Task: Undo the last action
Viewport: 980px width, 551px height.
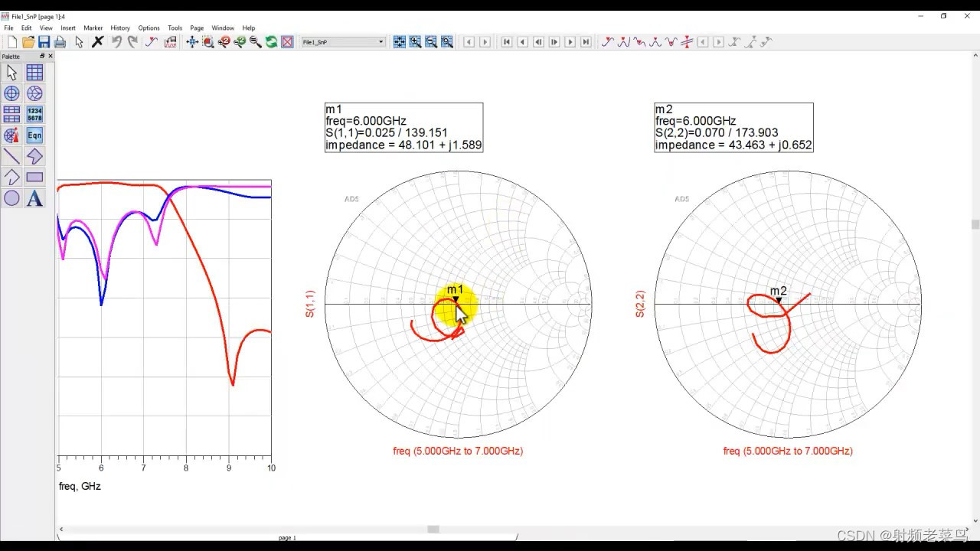Action: point(116,42)
